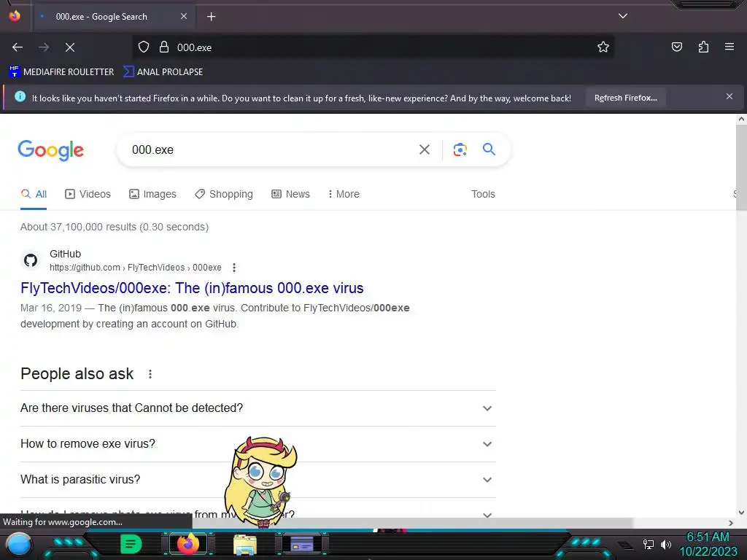Open the tracking protection shield icon
The width and height of the screenshot is (747, 560).
coord(144,47)
